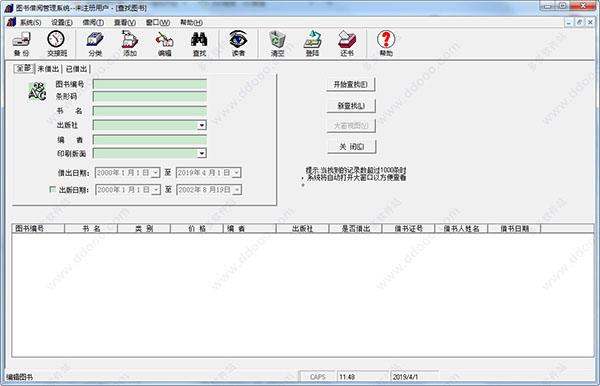The width and height of the screenshot is (600, 386).
Task: Expand the 出版社 dropdown arrow
Action: pos(202,125)
